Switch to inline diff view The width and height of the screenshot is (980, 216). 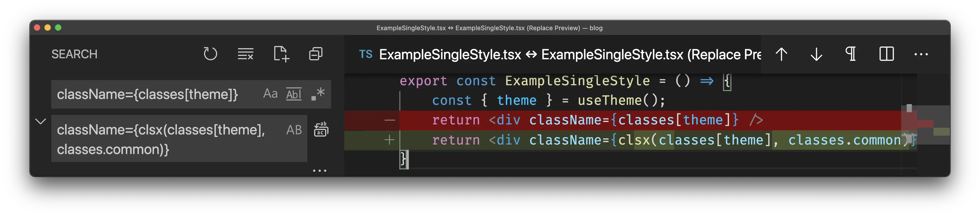886,54
